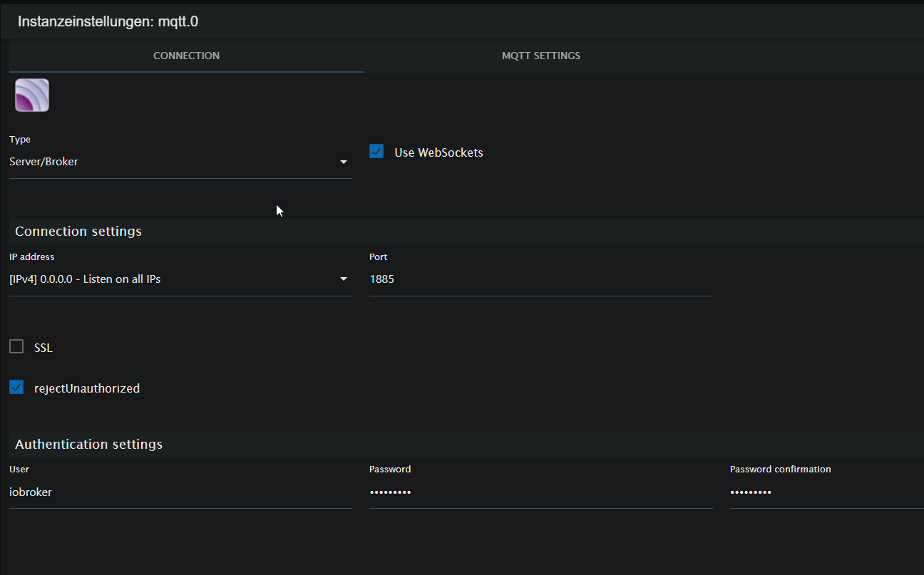This screenshot has height=575, width=924.
Task: Click the rejectUnauthorized label text
Action: point(87,388)
